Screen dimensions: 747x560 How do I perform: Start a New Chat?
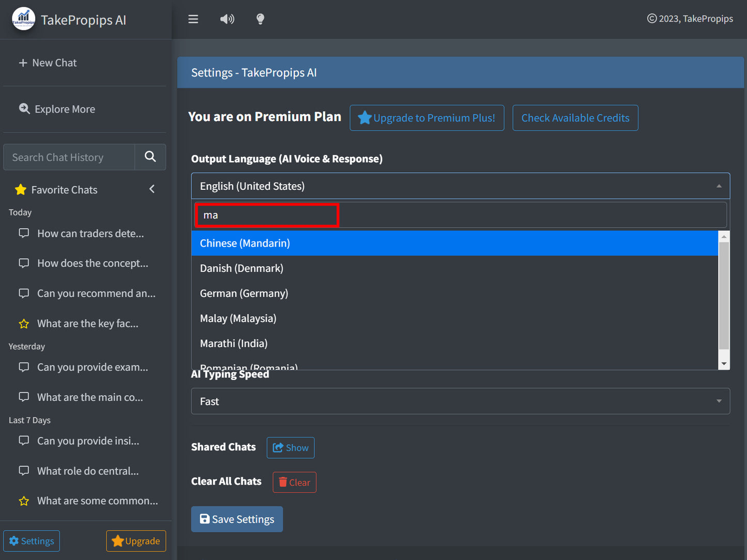(x=48, y=63)
